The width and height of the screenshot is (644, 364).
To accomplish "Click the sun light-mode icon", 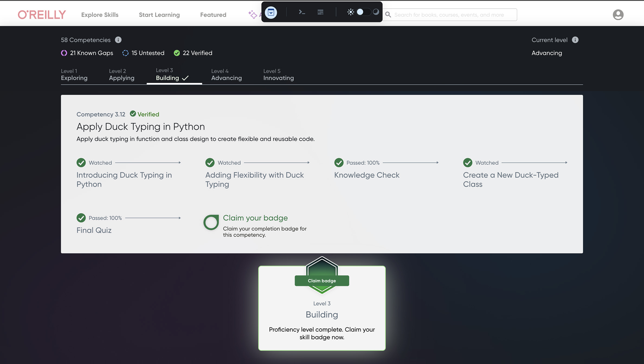I will pos(350,12).
